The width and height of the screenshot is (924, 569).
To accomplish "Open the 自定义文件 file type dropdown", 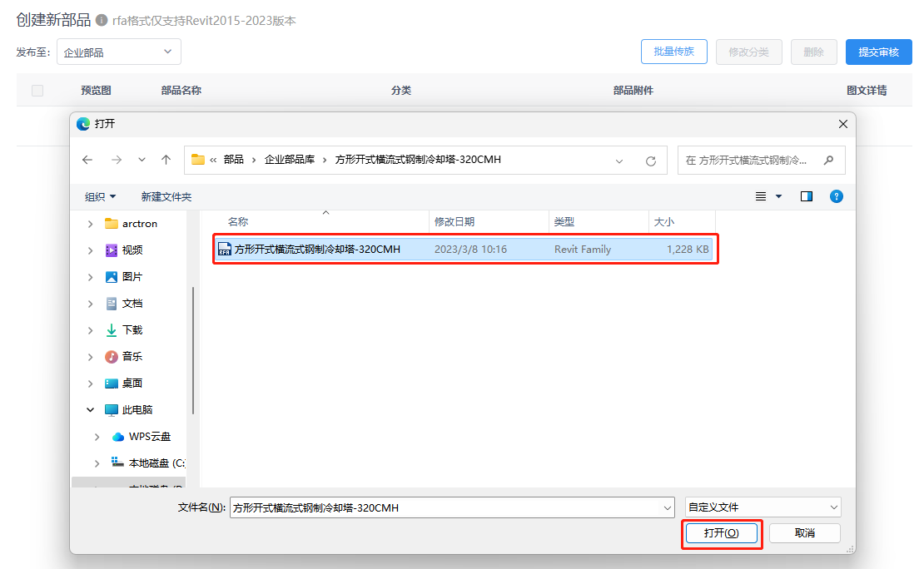I will click(x=763, y=507).
